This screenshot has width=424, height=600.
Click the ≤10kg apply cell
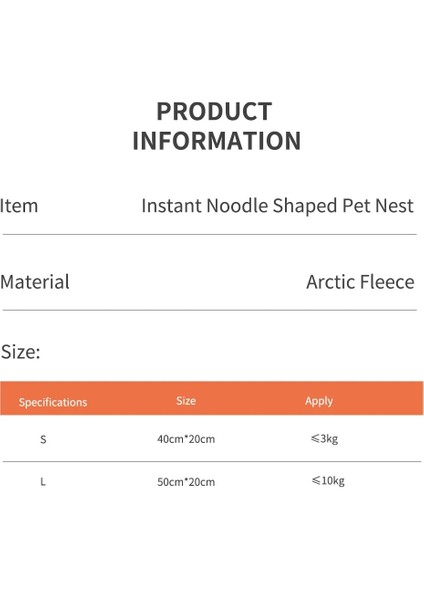[328, 481]
